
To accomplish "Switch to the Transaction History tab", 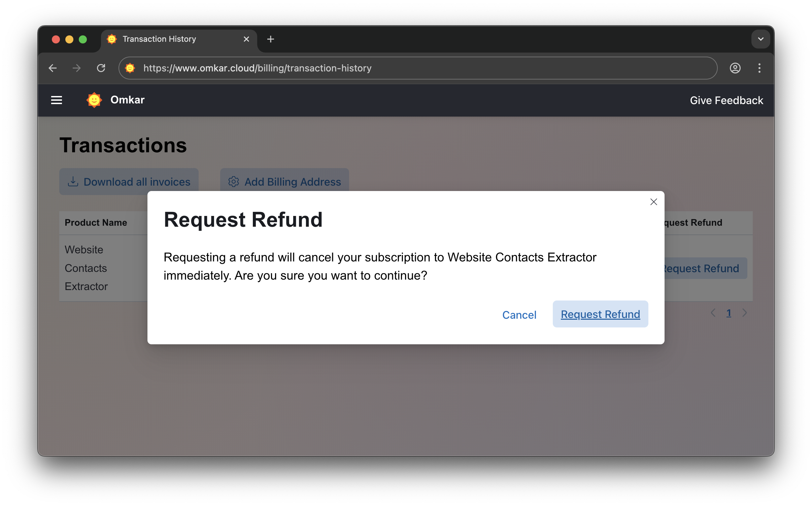I will coord(158,39).
